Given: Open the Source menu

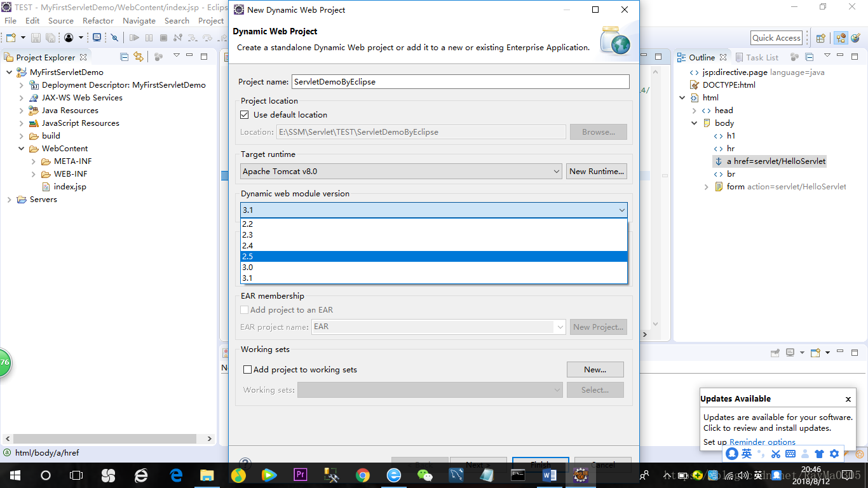Looking at the screenshot, I should coord(61,21).
